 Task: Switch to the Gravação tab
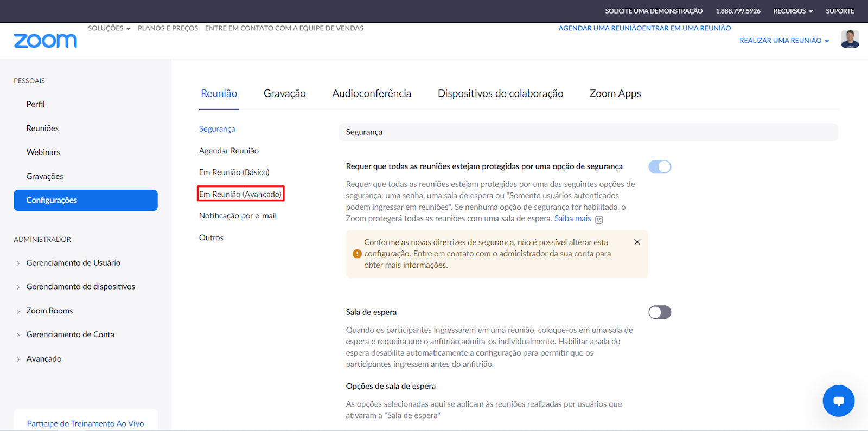coord(284,93)
